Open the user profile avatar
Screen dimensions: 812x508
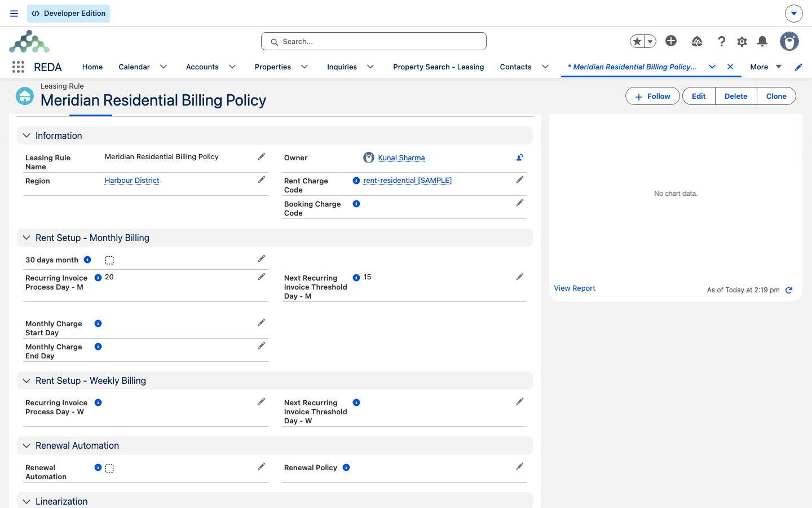pyautogui.click(x=789, y=41)
